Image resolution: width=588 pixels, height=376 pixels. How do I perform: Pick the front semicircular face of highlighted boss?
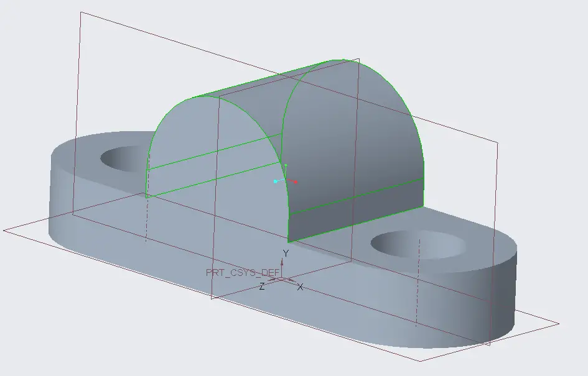pyautogui.click(x=216, y=168)
